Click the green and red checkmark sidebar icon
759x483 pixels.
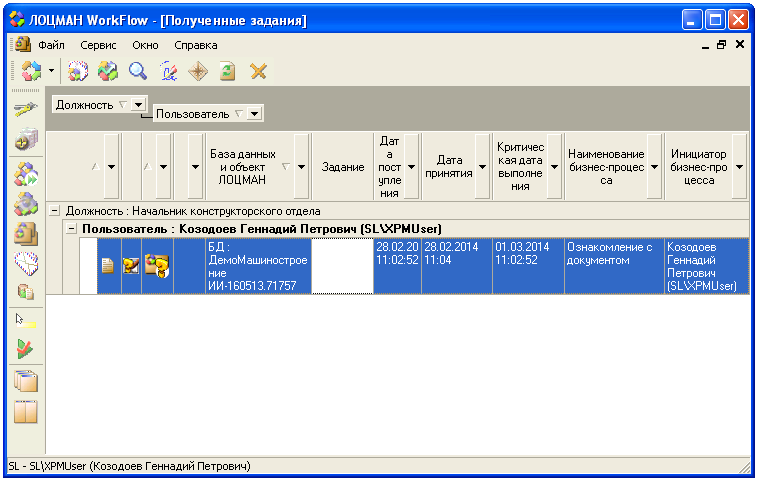click(25, 349)
